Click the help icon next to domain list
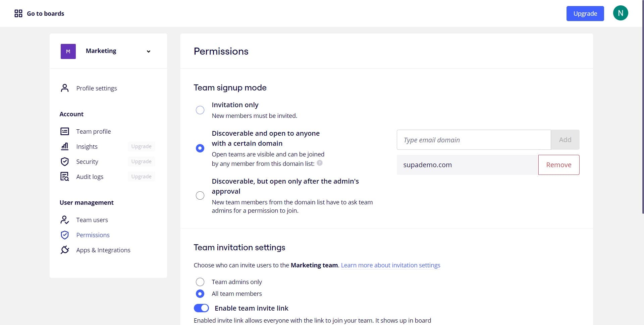 click(320, 163)
